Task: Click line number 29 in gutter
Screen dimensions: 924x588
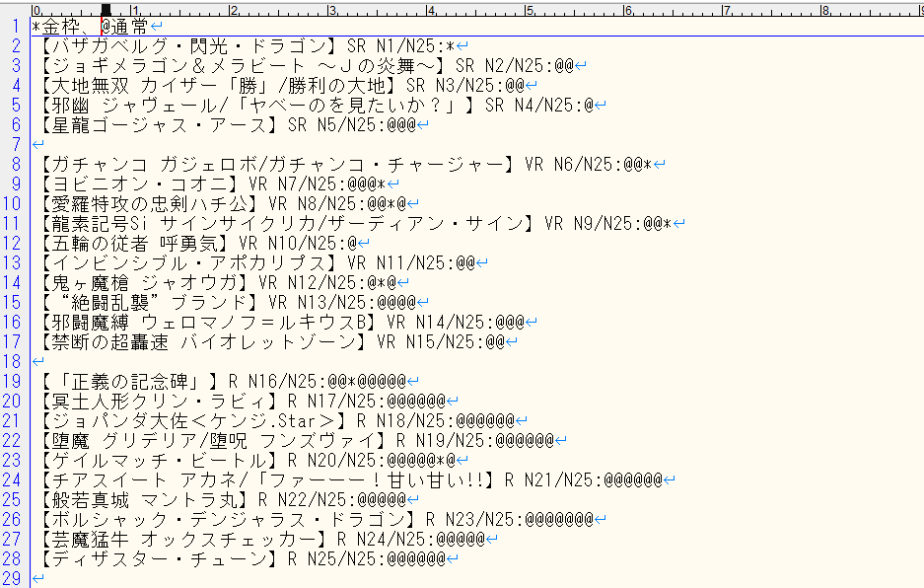Action: (x=12, y=578)
